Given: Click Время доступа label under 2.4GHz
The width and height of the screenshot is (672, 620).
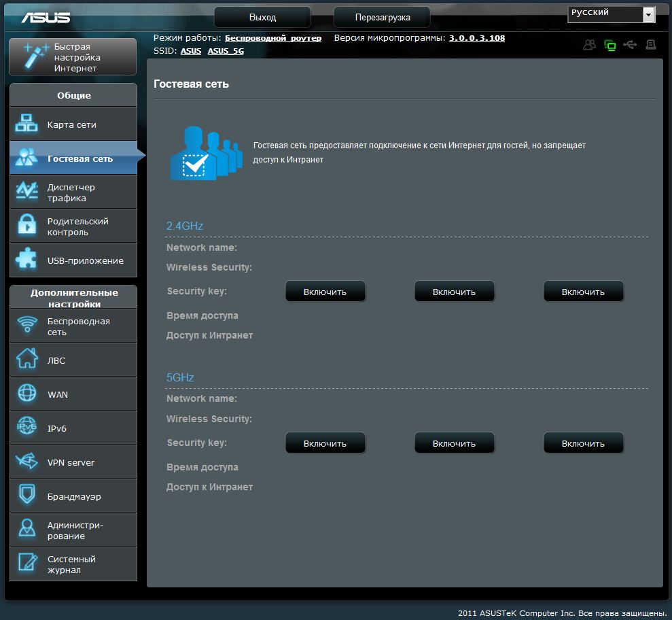Looking at the screenshot, I should point(202,315).
